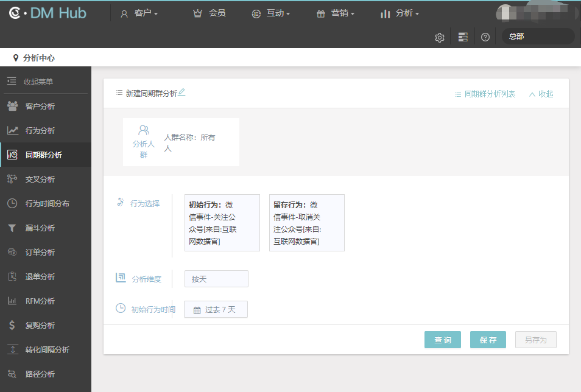Collapse the panel using 收起
Screen dimensions: 581x392
[x=541, y=94]
